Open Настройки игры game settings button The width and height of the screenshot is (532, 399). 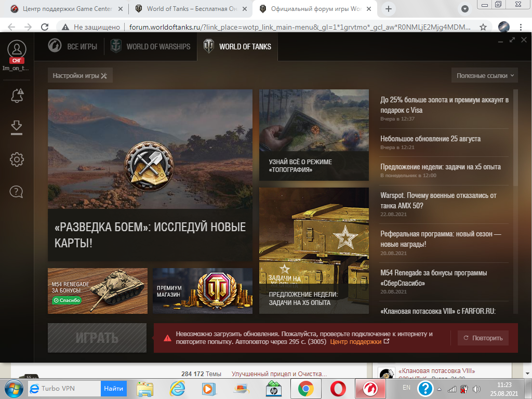(x=79, y=76)
